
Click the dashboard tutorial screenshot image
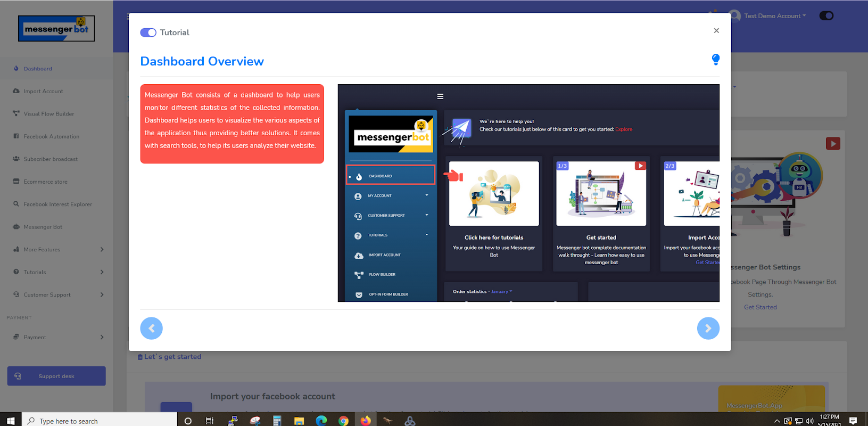(528, 193)
